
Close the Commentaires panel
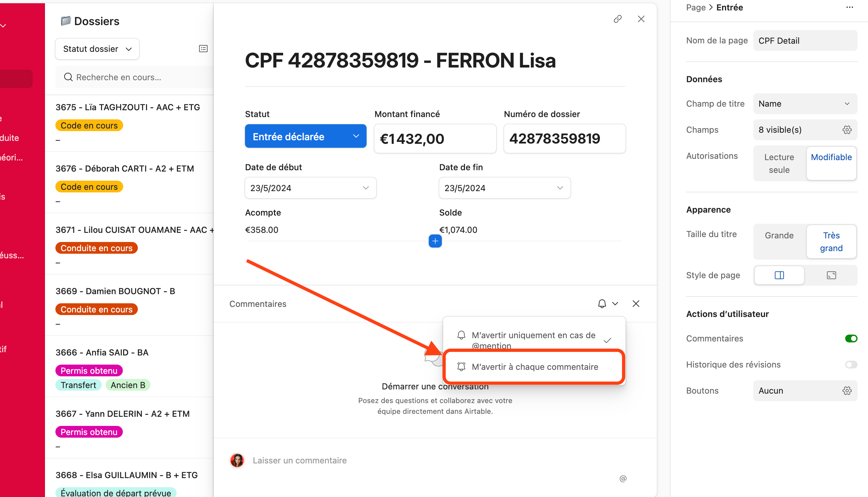tap(635, 304)
